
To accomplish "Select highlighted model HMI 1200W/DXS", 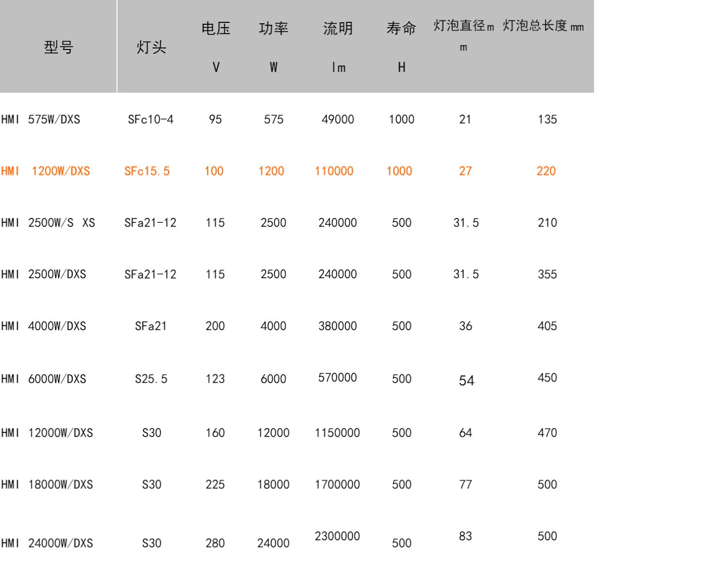I will (45, 171).
